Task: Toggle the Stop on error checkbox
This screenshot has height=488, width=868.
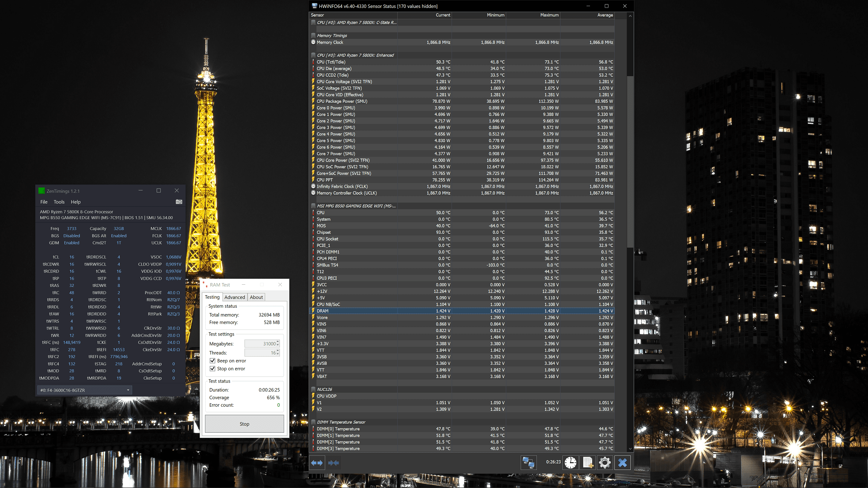Action: click(212, 369)
